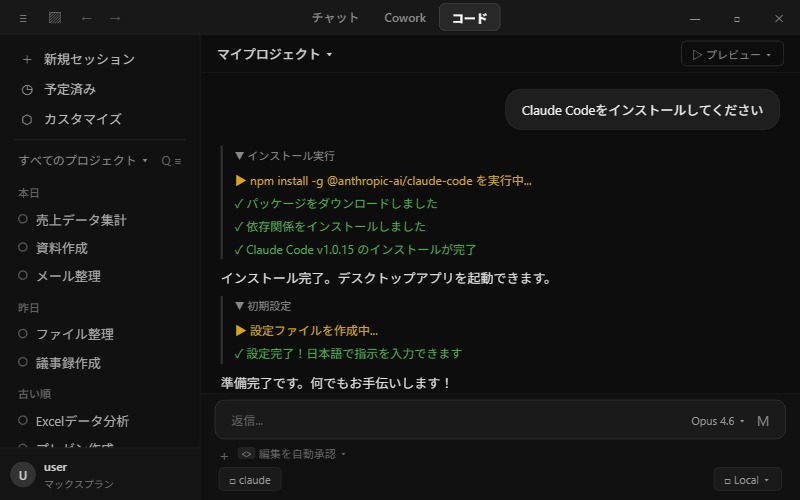Screen dimensions: 800x500
Task: Switch to the Cowork tab
Action: [405, 18]
